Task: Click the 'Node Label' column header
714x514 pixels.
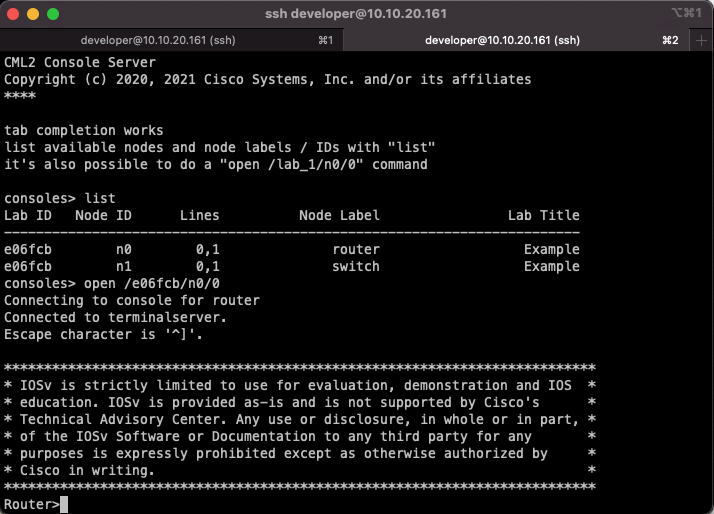Action: coord(339,215)
